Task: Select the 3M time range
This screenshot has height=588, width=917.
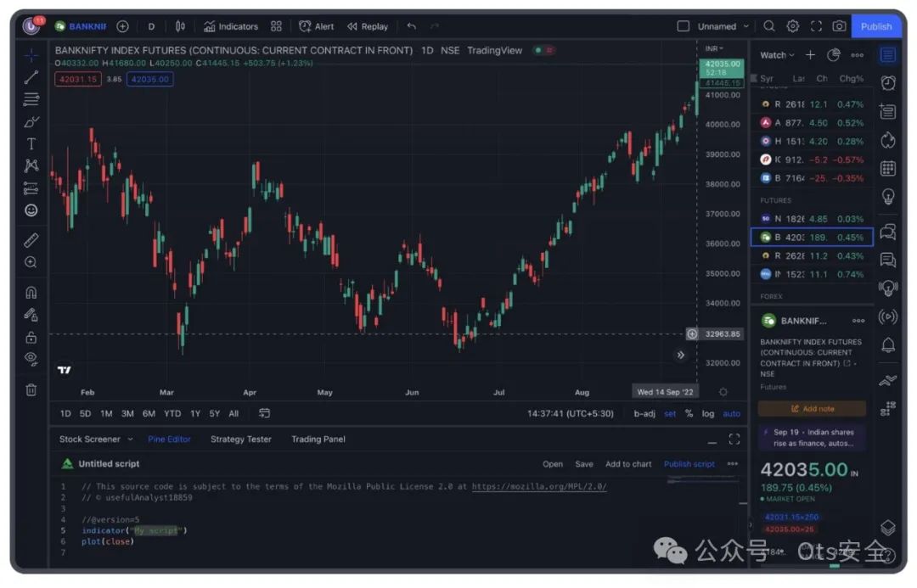Action: point(127,414)
